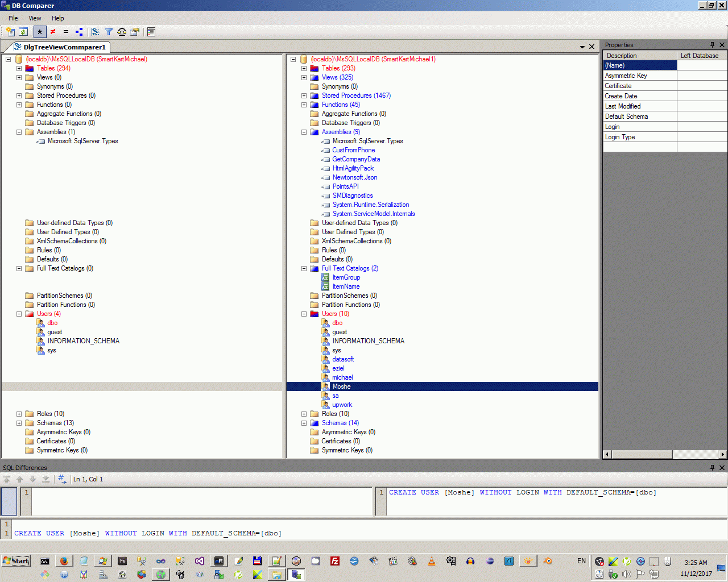This screenshot has height=582, width=728.
Task: Select Functions (45) in right tree
Action: 341,105
